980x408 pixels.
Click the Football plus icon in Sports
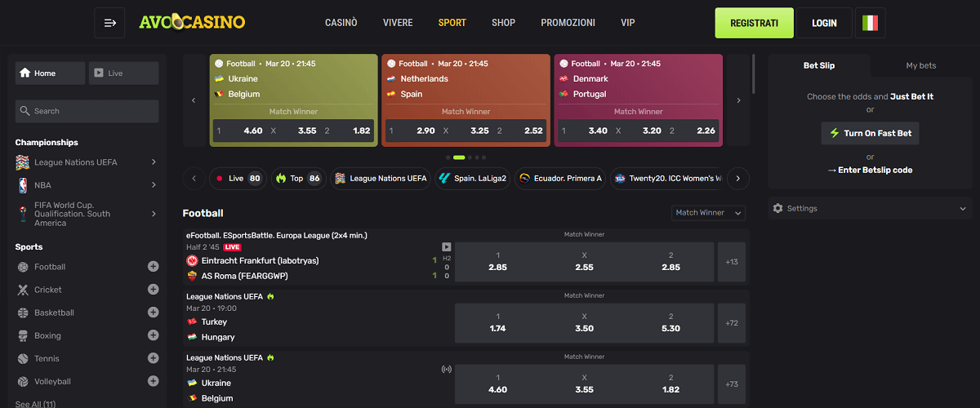coord(153,267)
